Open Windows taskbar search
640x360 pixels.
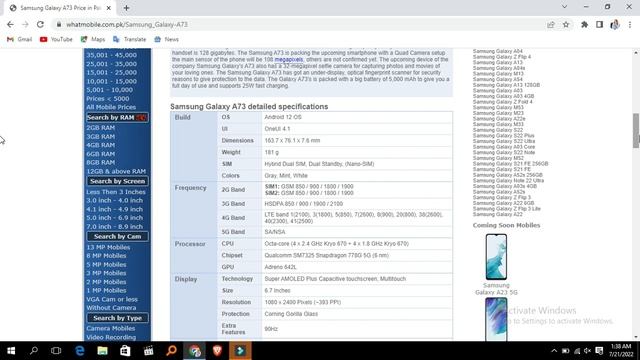tap(34, 351)
